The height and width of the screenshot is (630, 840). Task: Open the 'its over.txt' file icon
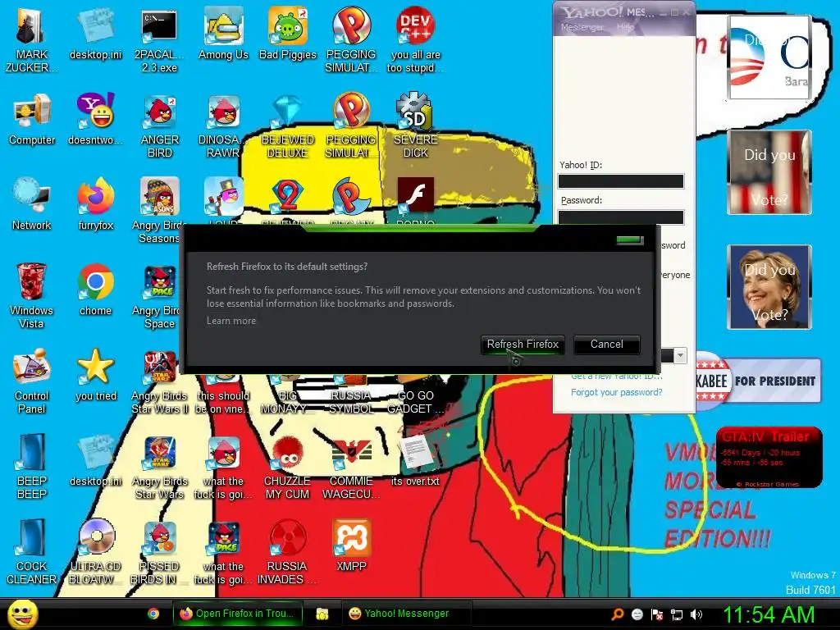(415, 459)
